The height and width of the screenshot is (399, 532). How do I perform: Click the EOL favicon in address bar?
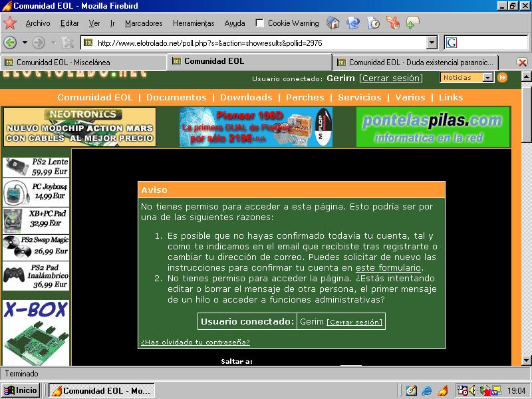[x=88, y=43]
